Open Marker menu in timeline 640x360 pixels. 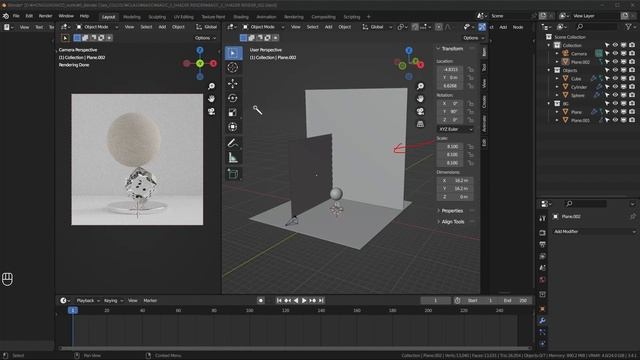click(150, 300)
